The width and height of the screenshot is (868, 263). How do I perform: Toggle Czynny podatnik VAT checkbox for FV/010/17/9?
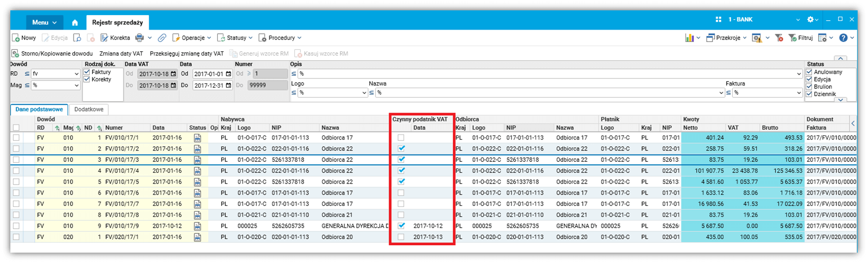(401, 226)
